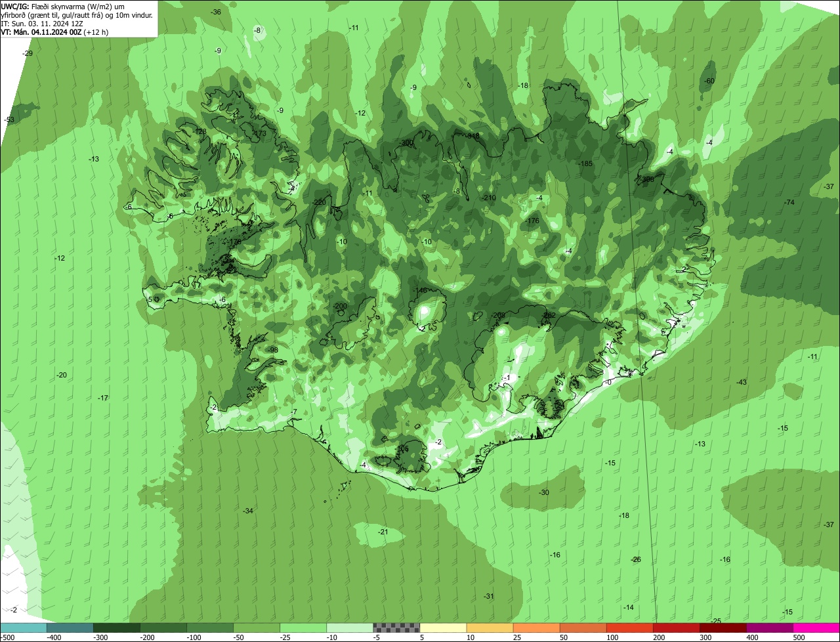The image size is (840, 642).
Task: Click the -21 value on the map
Action: 383,532
